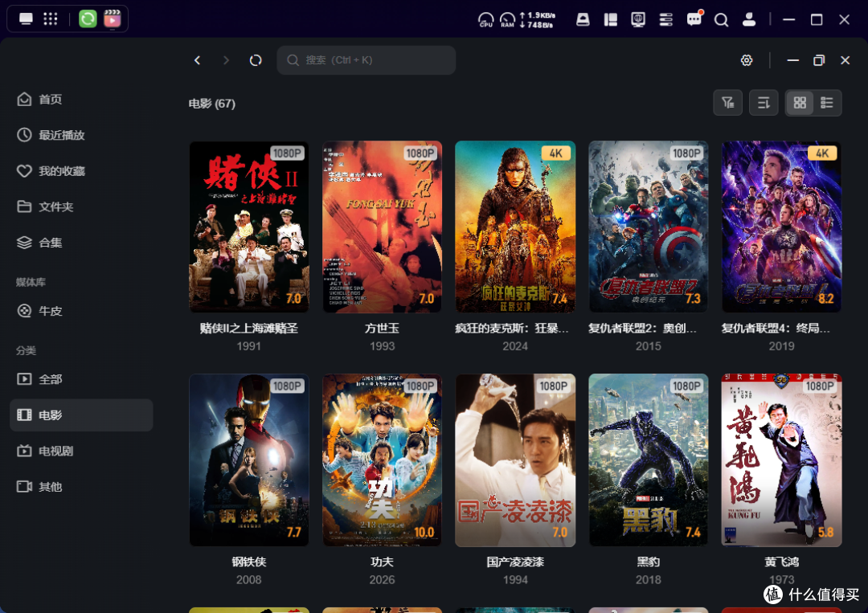
Task: Open the user account icon
Action: click(748, 20)
